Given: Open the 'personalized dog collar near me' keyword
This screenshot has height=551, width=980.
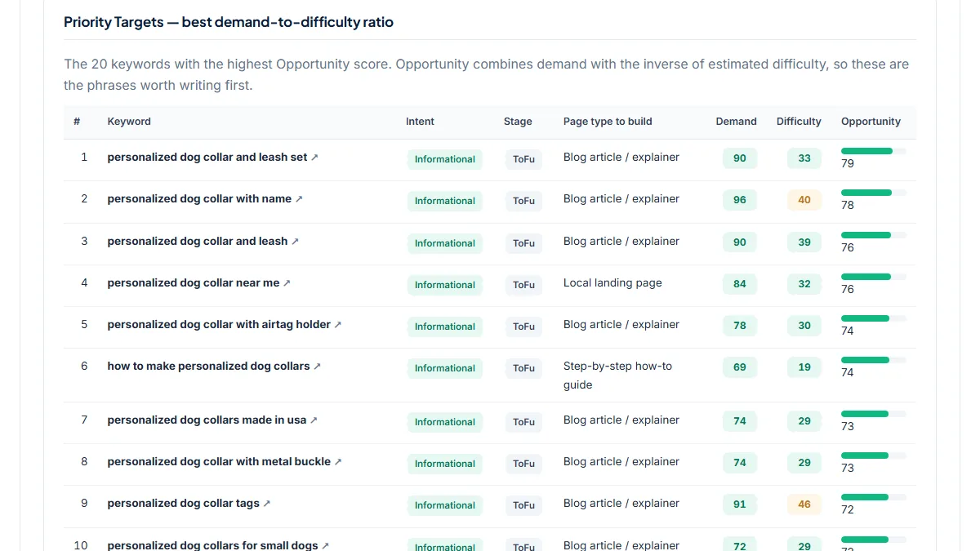Looking at the screenshot, I should click(194, 282).
